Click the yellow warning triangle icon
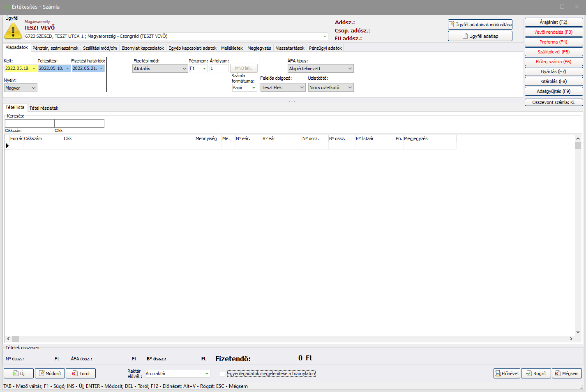Screen dimensions: 586x392 (13, 31)
